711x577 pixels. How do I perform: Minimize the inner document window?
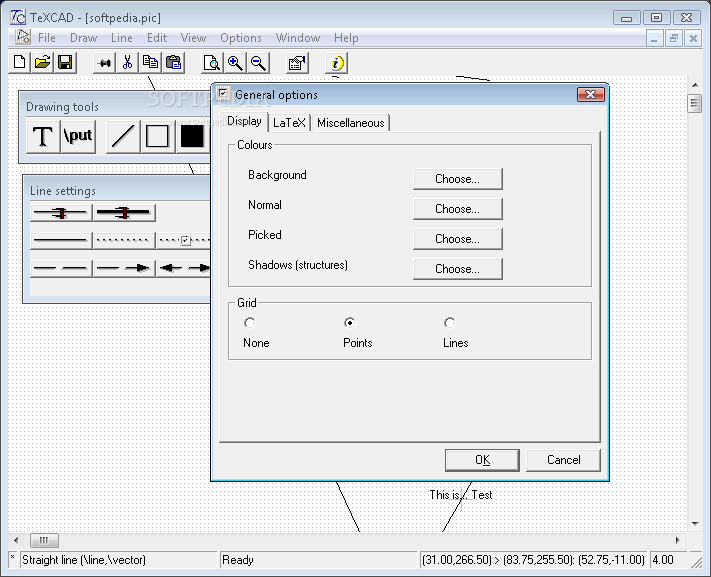click(654, 39)
